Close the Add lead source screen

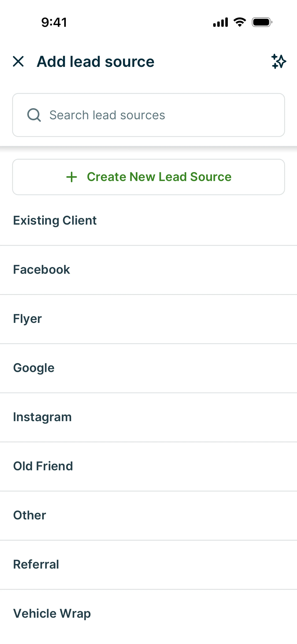[18, 61]
